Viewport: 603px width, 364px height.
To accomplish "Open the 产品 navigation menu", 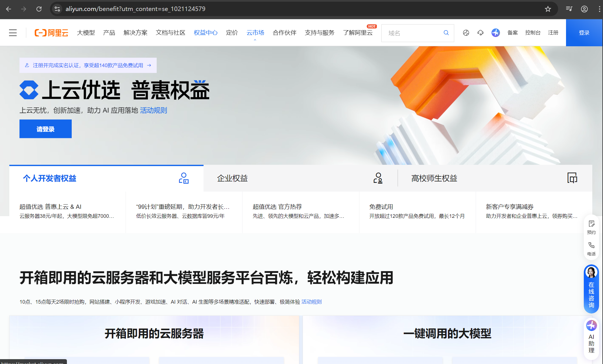I will pos(109,33).
